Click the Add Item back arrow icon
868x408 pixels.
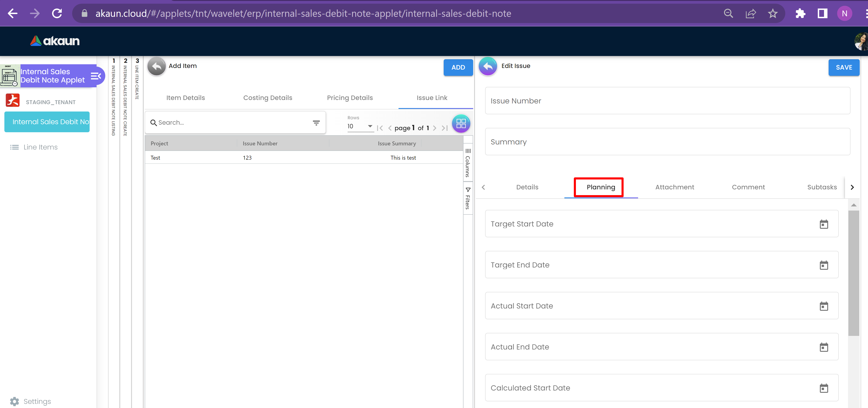pos(156,66)
